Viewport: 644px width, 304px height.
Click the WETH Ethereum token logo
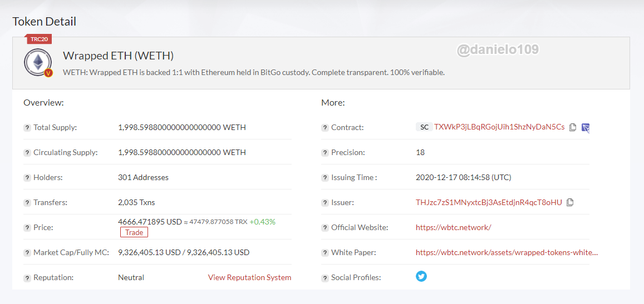tap(38, 62)
